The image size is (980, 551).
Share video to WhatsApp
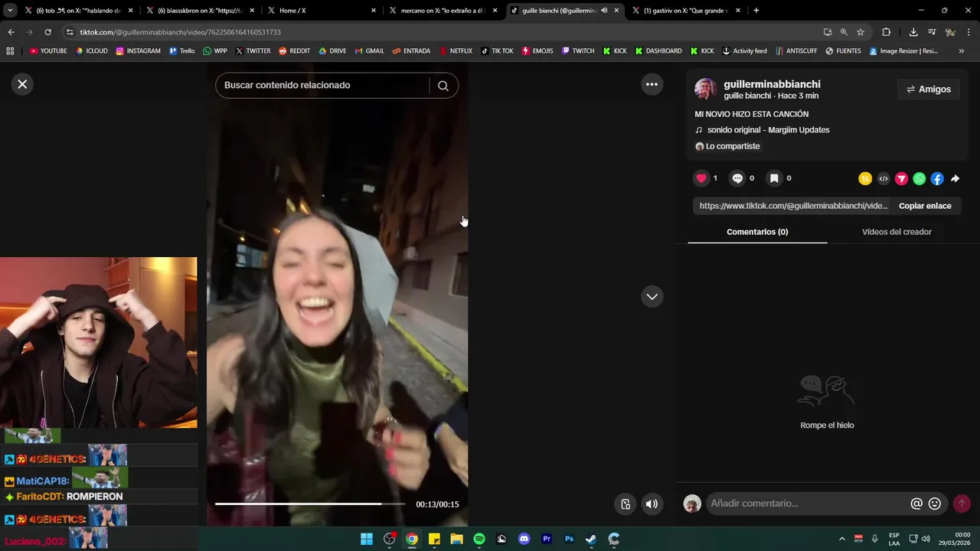pos(920,179)
